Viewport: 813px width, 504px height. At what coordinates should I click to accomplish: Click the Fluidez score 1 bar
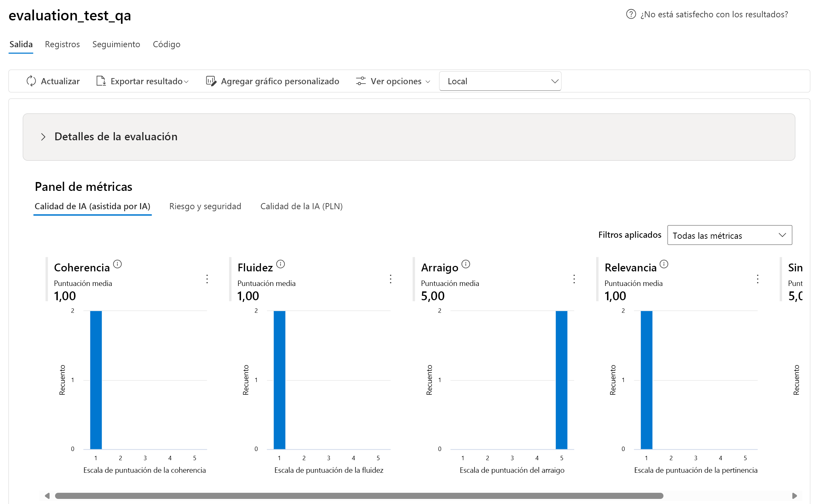[x=279, y=380]
